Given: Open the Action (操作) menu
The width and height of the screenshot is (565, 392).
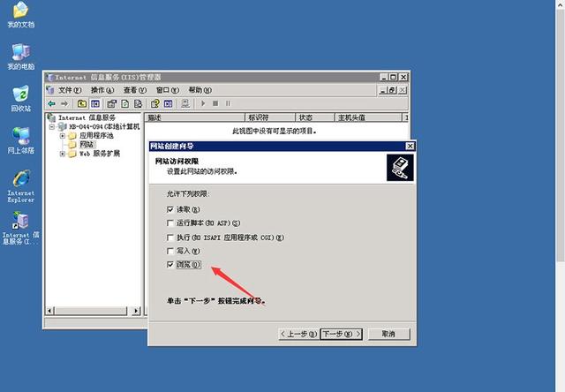Looking at the screenshot, I should click(x=102, y=90).
